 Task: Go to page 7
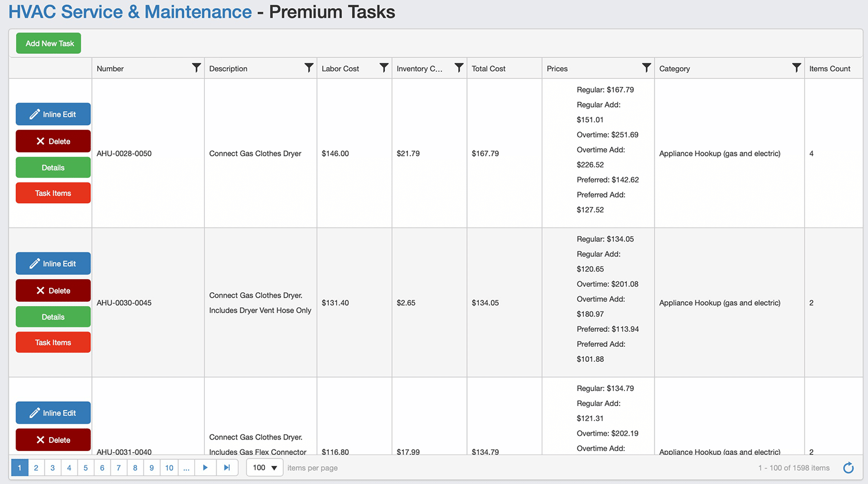click(x=119, y=468)
